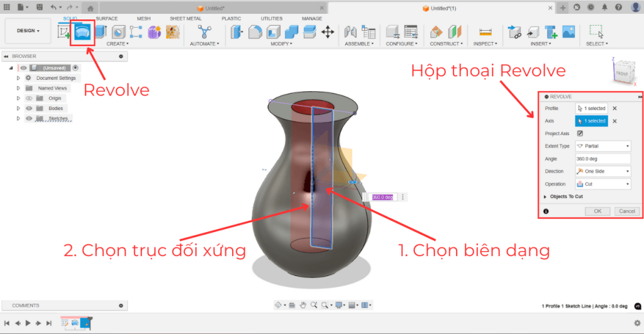Screen dimensions: 644x334
Task: Select the Revolve tool in the toolbar
Action: (82, 31)
